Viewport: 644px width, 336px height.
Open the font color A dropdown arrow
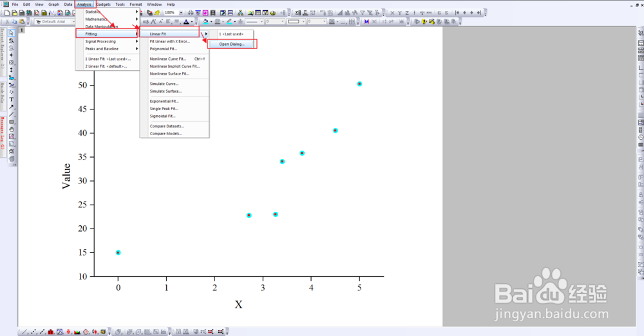[192, 21]
